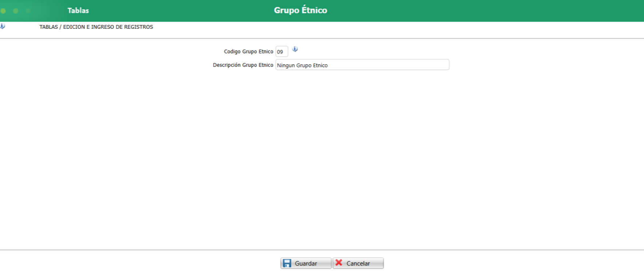Click the Cancelar button

click(x=358, y=263)
